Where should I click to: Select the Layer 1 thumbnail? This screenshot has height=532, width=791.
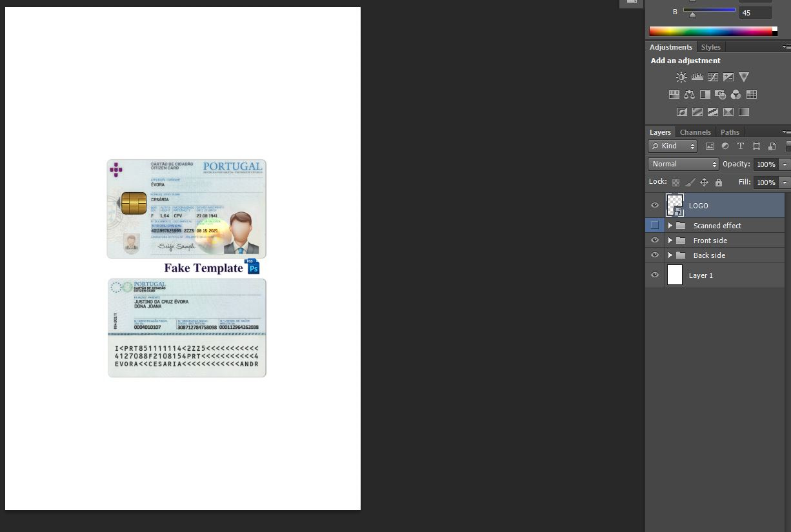tap(674, 275)
